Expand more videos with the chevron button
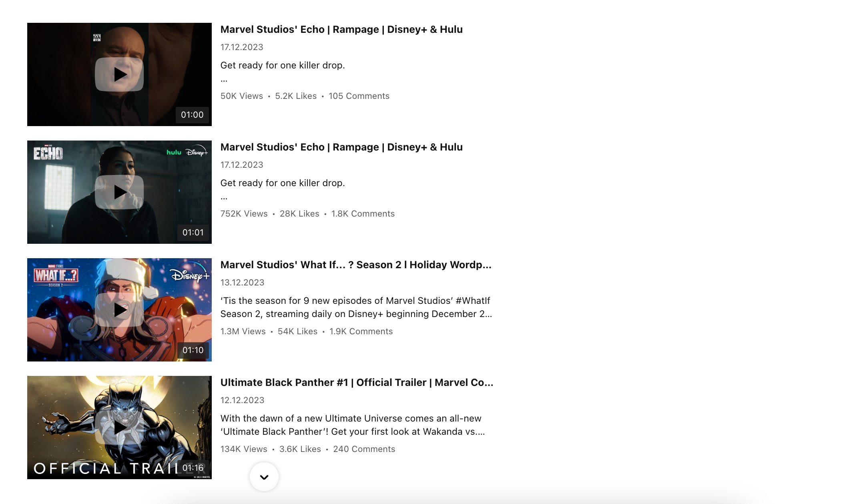Viewport: 853px width, 504px height. [264, 477]
